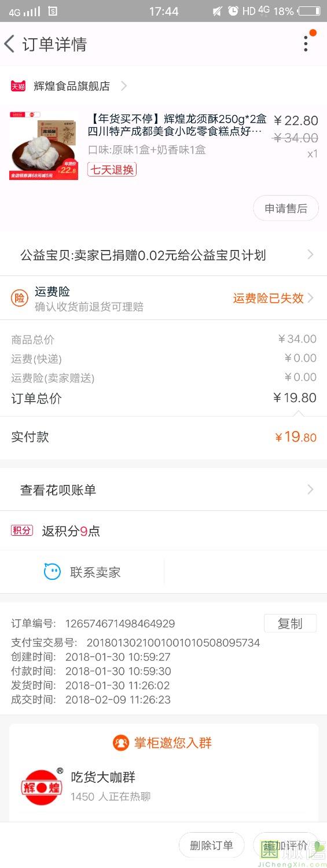Tap the 联系卖家 chat face icon
The image size is (327, 868).
[52, 572]
